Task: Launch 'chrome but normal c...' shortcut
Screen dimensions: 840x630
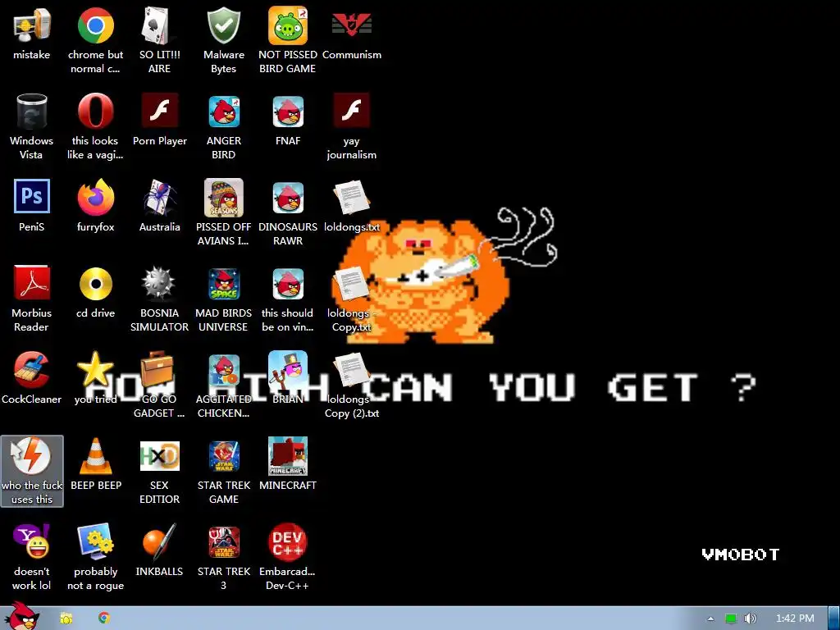Action: [x=95, y=25]
